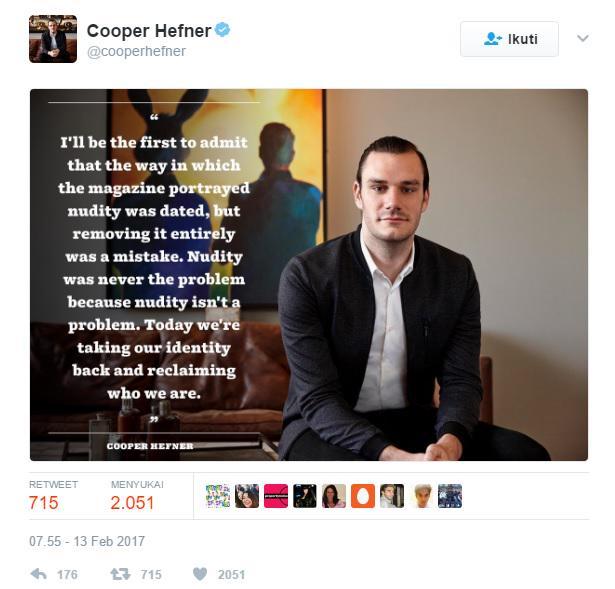Click the verified badge next to Cooper Hefner
The image size is (615, 589).
pos(222,30)
